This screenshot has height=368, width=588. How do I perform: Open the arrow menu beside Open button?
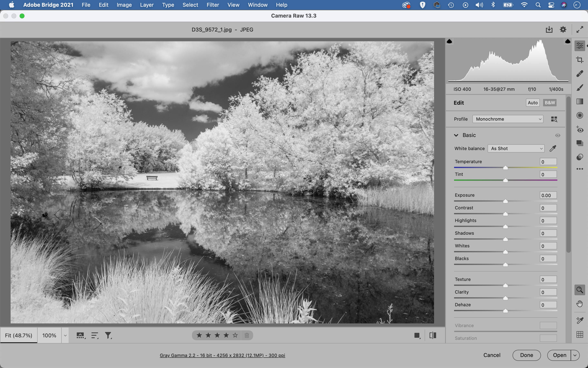coord(575,355)
